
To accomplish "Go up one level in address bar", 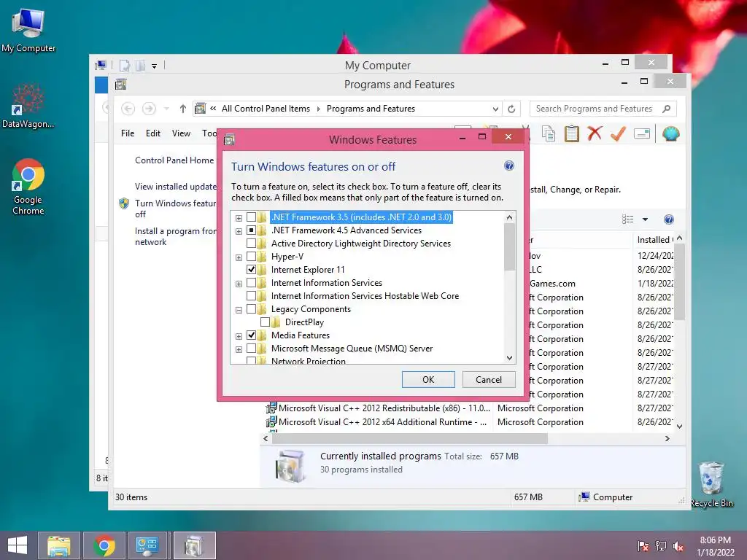I will pos(183,109).
